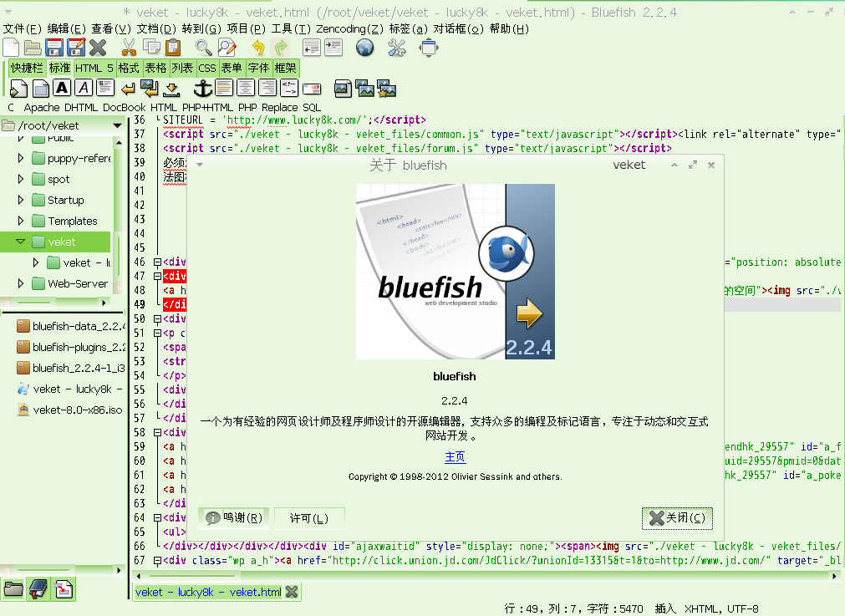Select the PHP+HTML snippet menu

pyautogui.click(x=207, y=107)
